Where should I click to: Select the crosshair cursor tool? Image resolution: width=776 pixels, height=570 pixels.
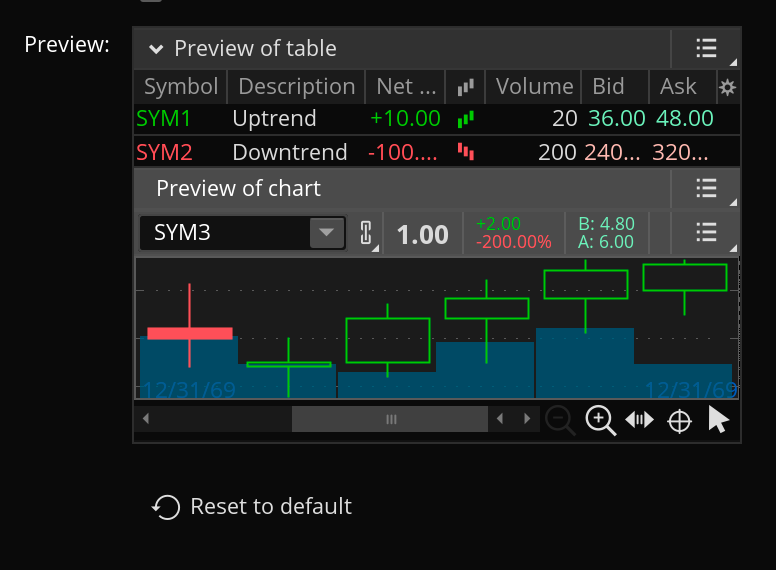(679, 421)
